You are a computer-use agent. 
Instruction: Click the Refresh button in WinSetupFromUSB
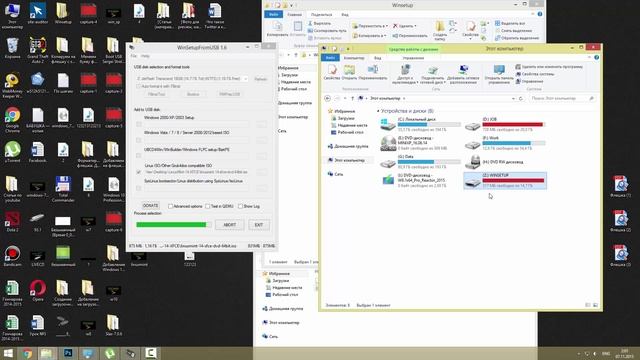pos(260,79)
